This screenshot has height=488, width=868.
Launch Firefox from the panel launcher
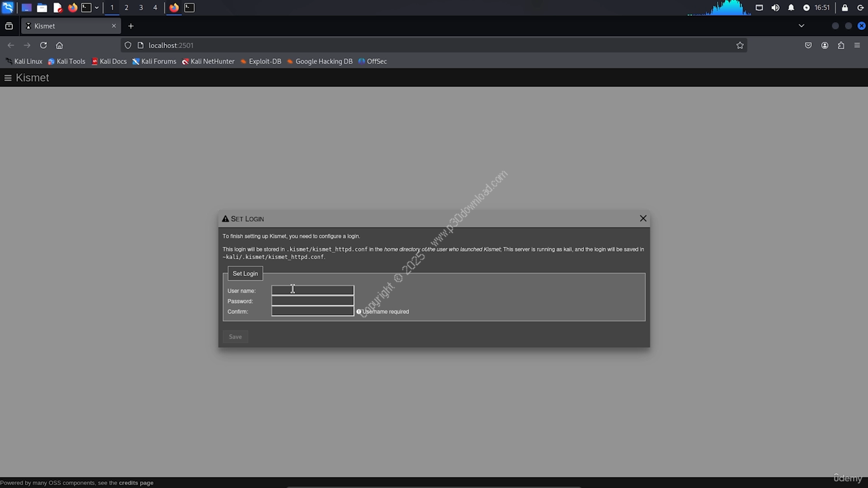coord(73,7)
